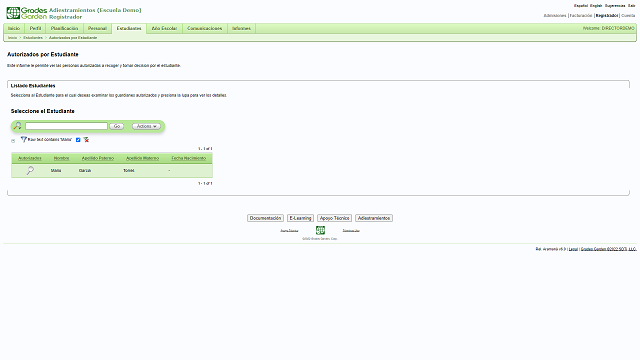
Task: Sort by Autorizados column header
Action: pyautogui.click(x=30, y=158)
